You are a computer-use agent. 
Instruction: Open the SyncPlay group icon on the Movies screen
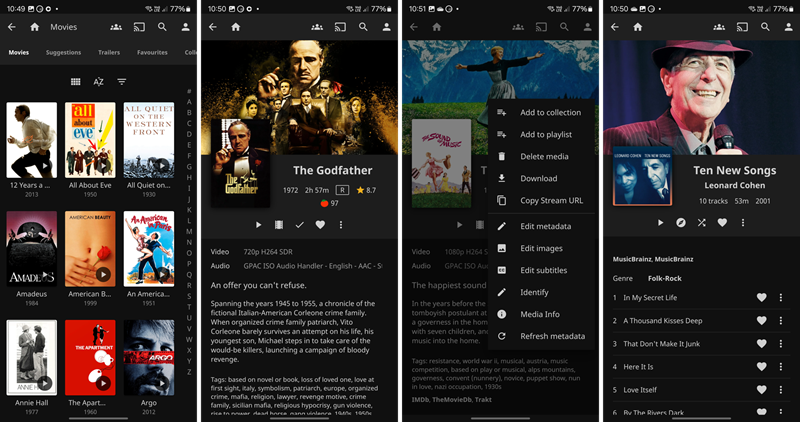(117, 27)
